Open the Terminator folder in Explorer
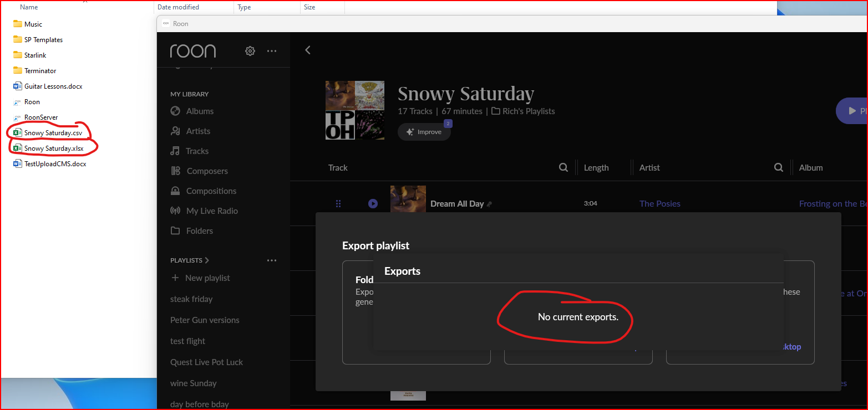868x410 pixels. [40, 70]
